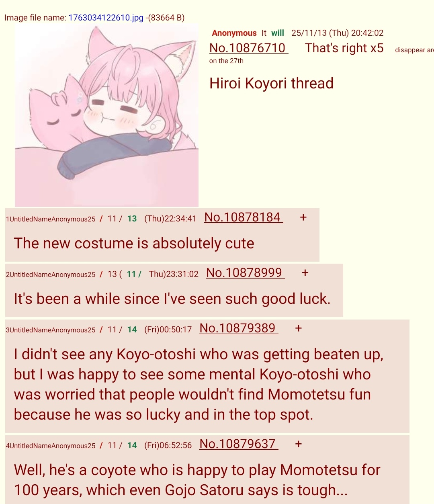Open image file 1763034122610.jpg link
Viewport: 434px width, 504px height.
106,18
